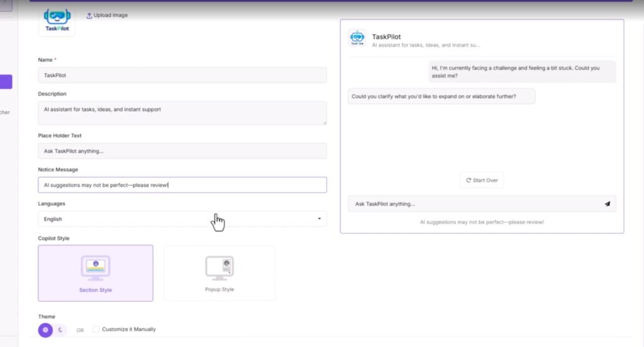Click the send paper plane icon

(607, 204)
